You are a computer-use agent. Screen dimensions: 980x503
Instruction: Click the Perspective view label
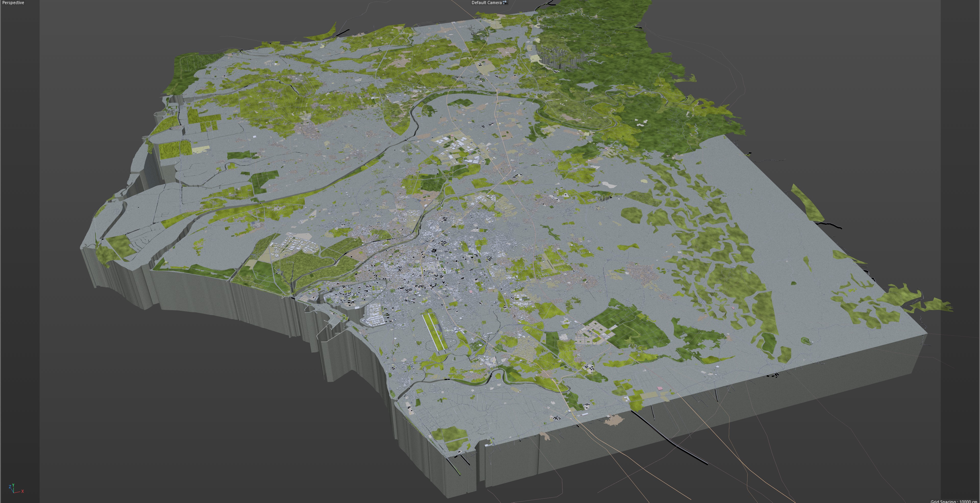(13, 3)
